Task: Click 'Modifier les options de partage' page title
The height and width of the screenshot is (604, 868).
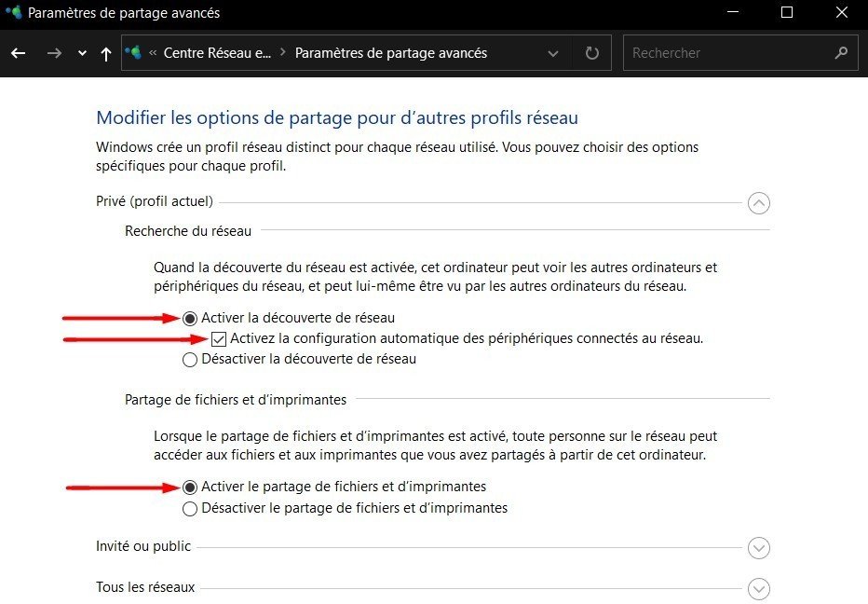Action: click(x=337, y=117)
